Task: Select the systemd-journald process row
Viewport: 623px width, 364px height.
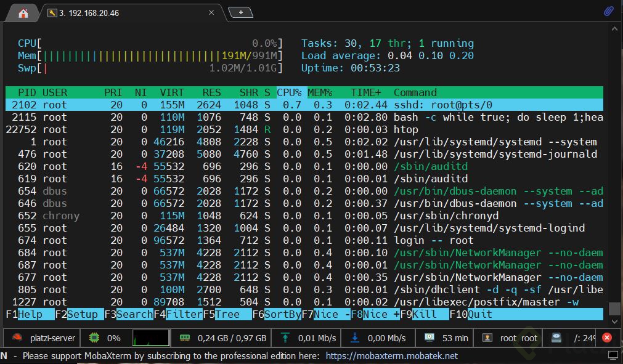Action: click(x=304, y=154)
